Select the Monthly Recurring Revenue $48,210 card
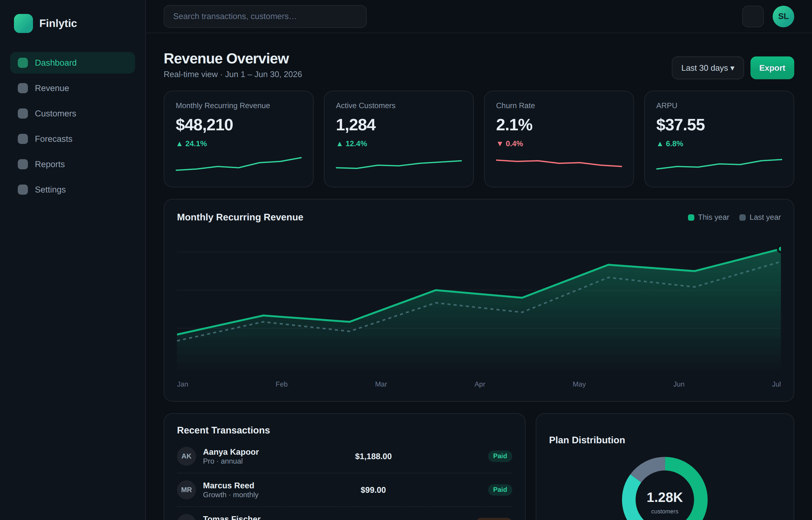 click(x=239, y=139)
